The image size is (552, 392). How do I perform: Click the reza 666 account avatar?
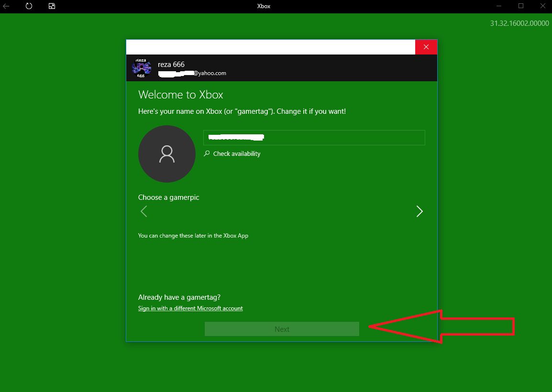(141, 68)
